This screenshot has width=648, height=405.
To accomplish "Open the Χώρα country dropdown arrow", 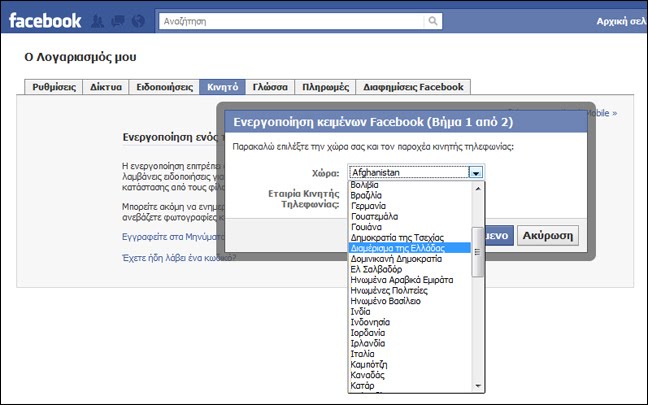I will 476,173.
